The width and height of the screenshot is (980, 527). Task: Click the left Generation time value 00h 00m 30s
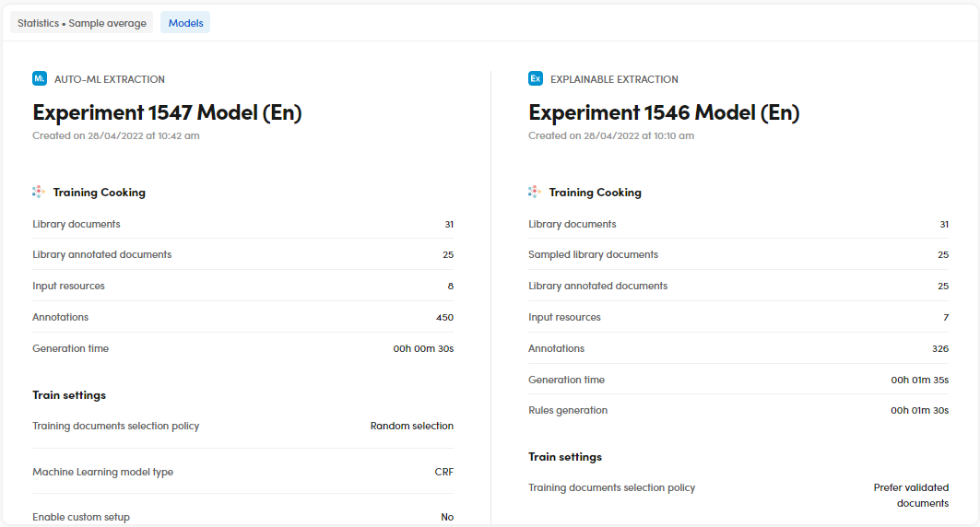[423, 349]
